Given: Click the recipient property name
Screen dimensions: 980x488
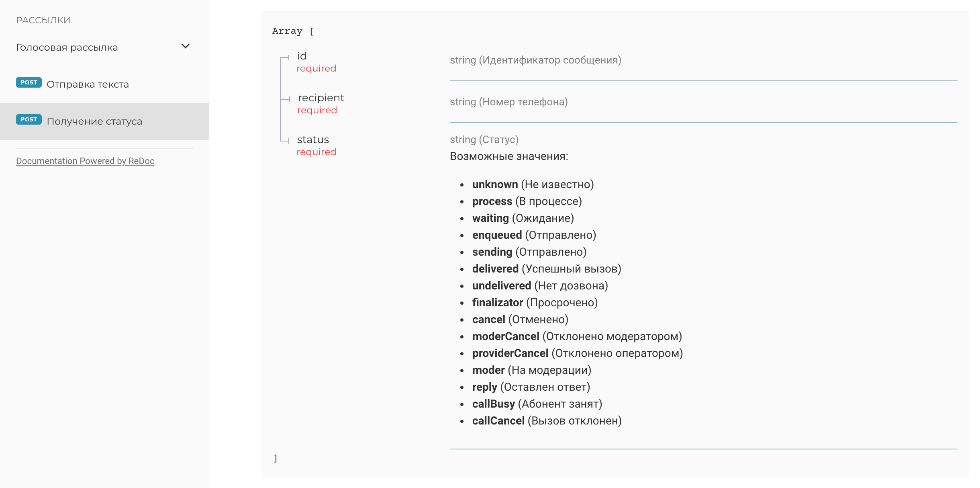Looking at the screenshot, I should 321,98.
